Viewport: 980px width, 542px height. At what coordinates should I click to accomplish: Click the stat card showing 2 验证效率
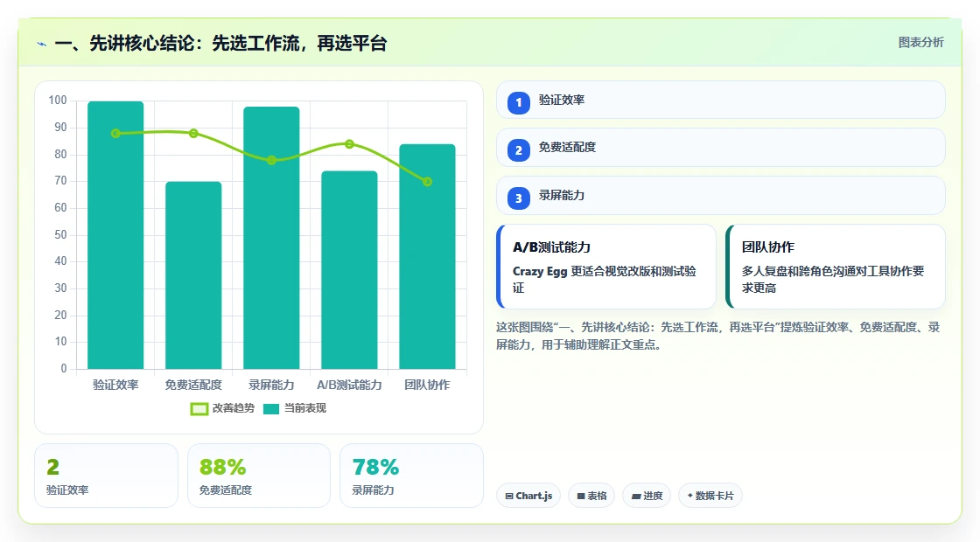pyautogui.click(x=106, y=476)
